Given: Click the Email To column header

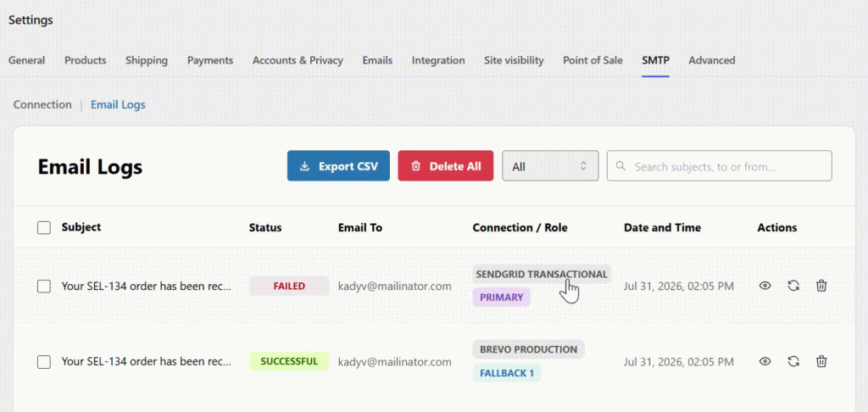Looking at the screenshot, I should click(x=360, y=227).
